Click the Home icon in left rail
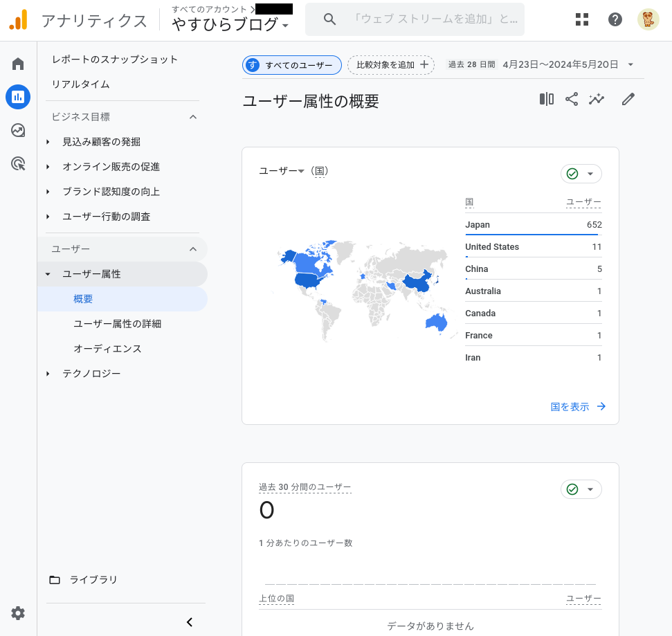The width and height of the screenshot is (672, 636). click(18, 64)
